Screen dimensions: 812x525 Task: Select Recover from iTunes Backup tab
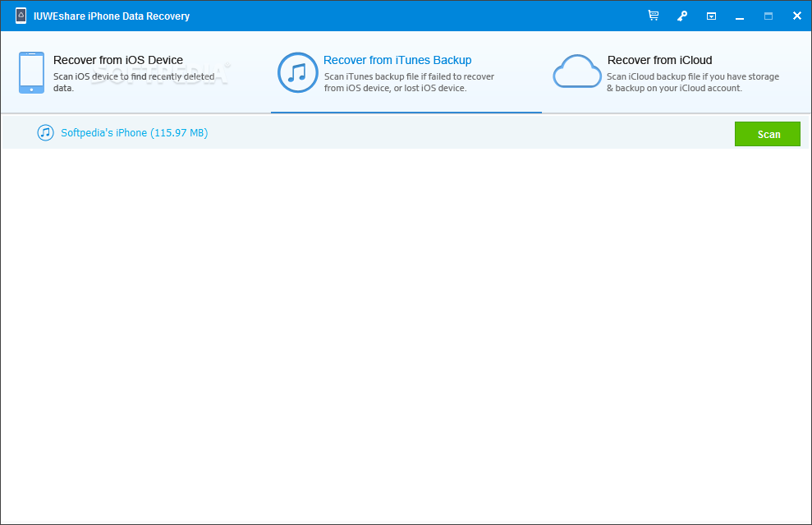[406, 72]
